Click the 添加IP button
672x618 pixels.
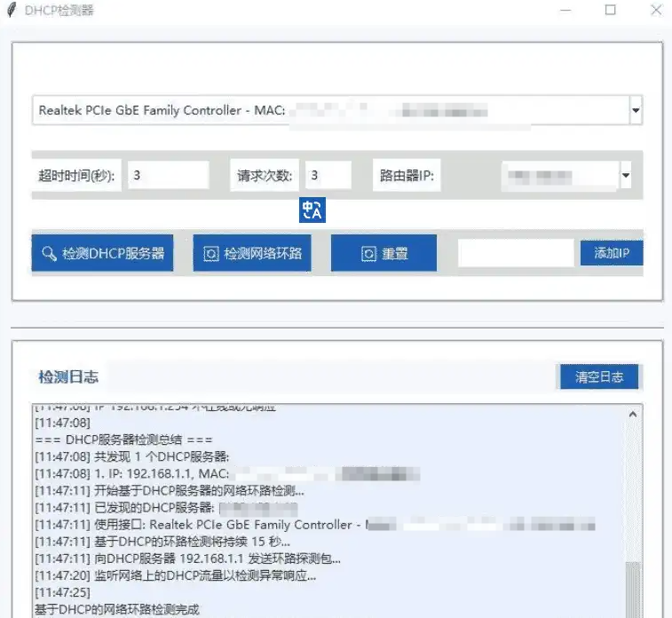pos(612,253)
